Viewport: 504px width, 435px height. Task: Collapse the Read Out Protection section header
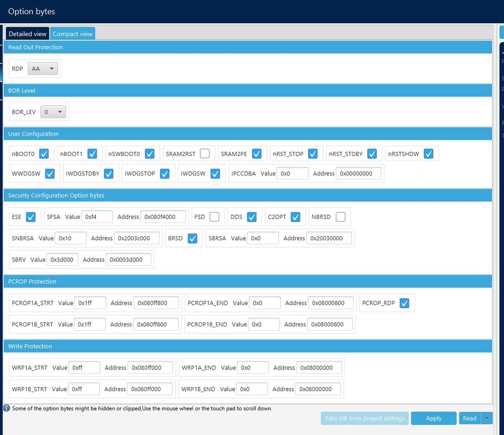(248, 47)
